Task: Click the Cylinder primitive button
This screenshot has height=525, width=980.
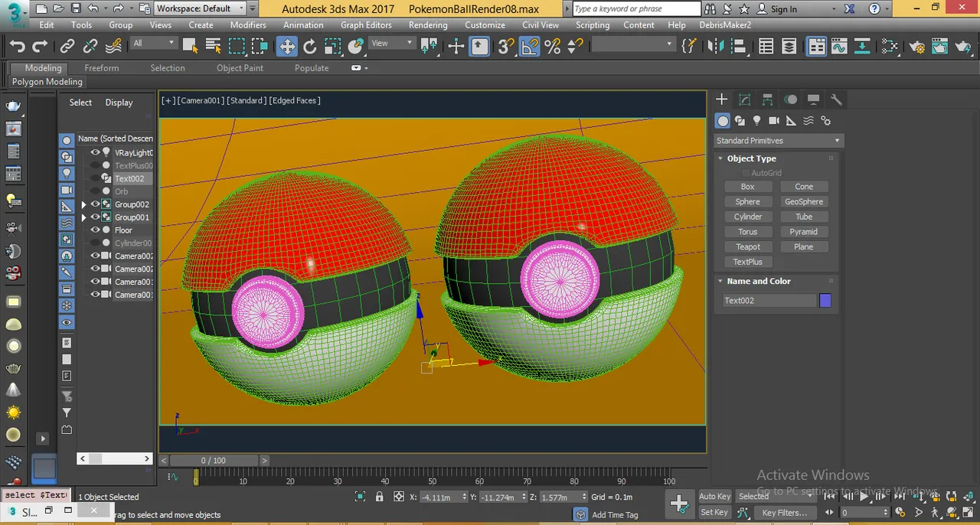Action: coord(748,217)
